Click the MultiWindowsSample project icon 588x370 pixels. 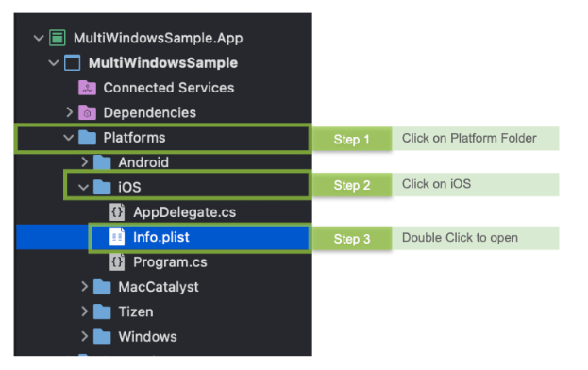[72, 62]
